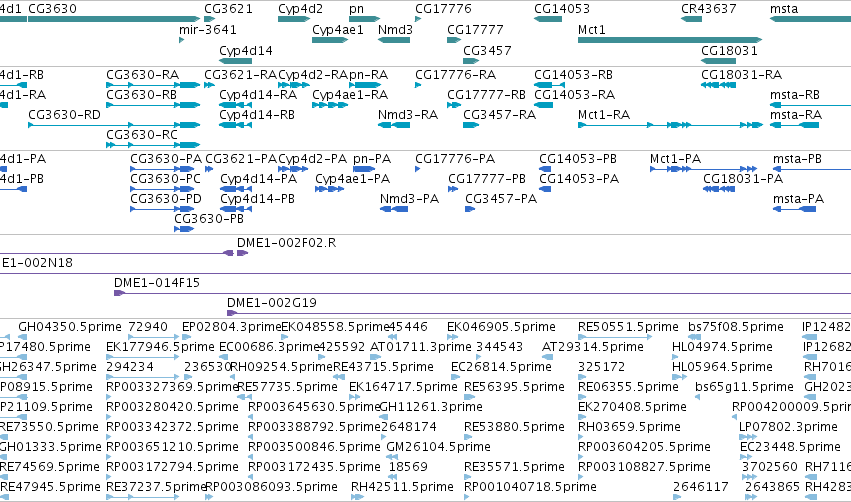Select the CG3457-RA transcript label
Screen dimensions: 851x502
point(499,115)
